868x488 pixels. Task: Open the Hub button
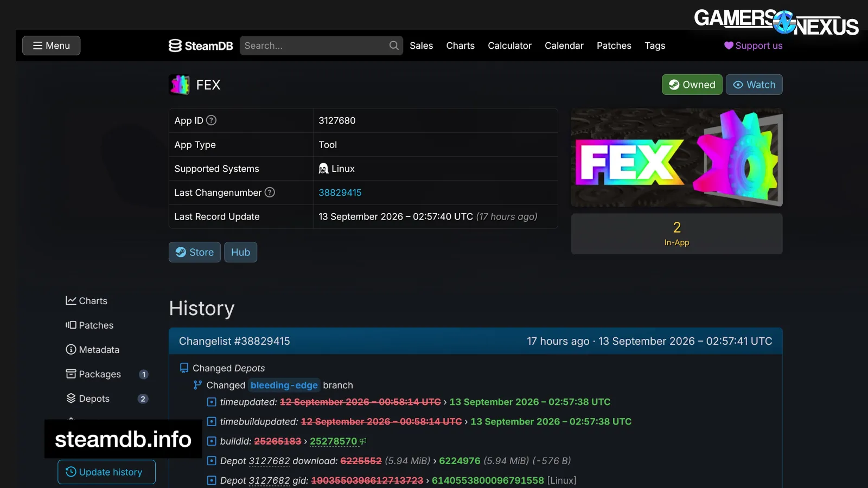240,252
